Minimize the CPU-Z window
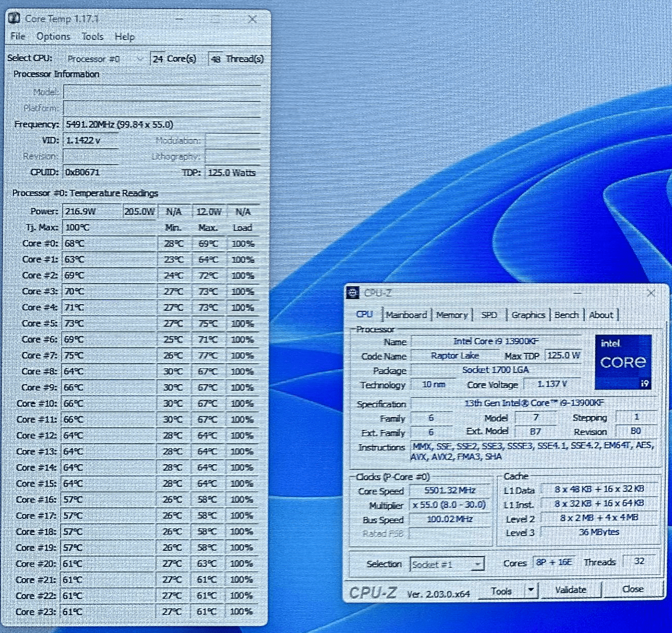Image resolution: width=672 pixels, height=633 pixels. 578,293
